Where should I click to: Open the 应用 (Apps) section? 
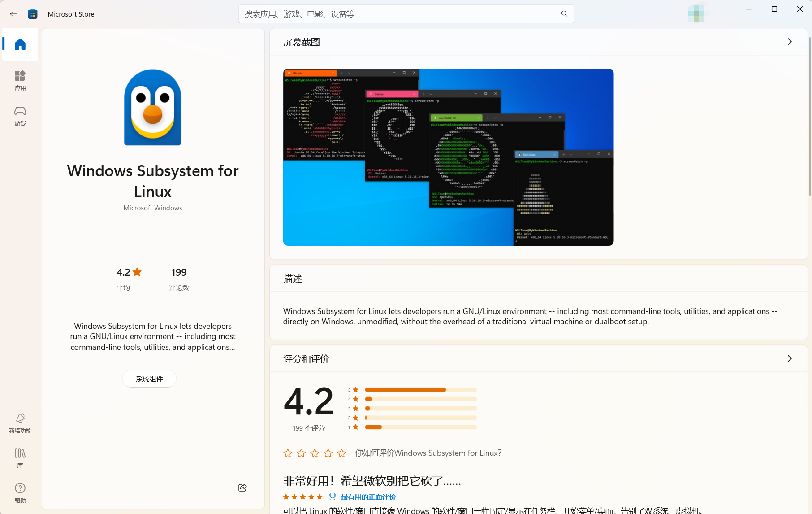point(20,81)
